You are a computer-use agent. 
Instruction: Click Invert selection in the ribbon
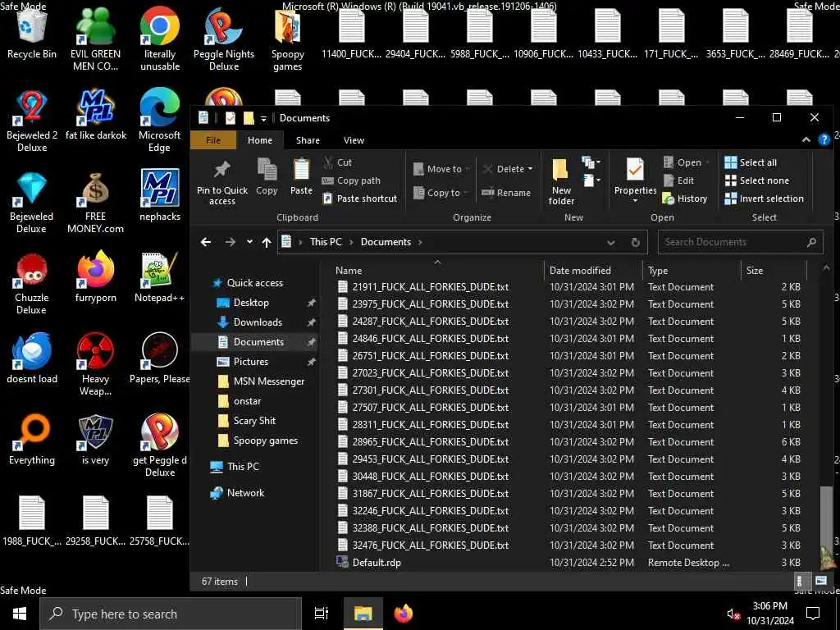[765, 199]
